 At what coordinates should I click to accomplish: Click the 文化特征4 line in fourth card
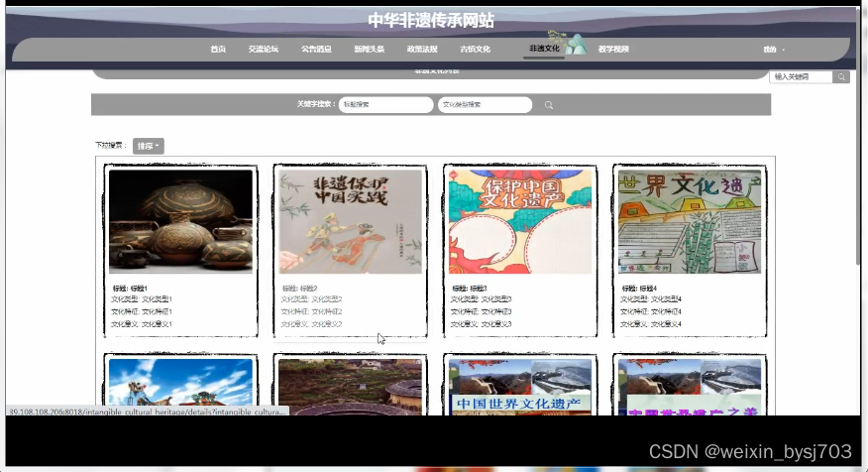coord(651,312)
